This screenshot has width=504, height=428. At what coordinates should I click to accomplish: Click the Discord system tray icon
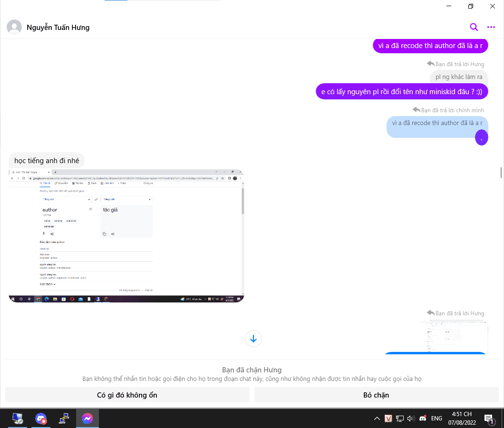(423, 418)
